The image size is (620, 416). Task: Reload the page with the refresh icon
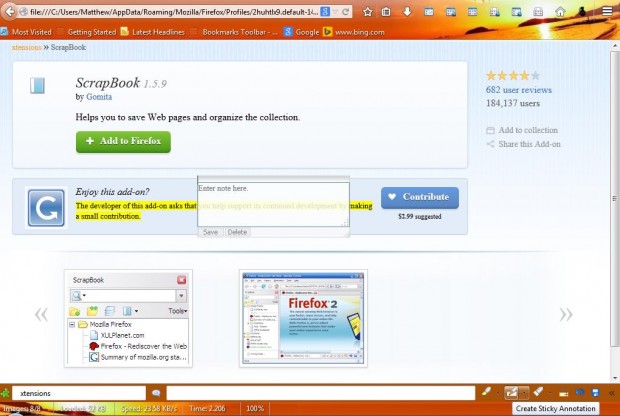click(346, 11)
